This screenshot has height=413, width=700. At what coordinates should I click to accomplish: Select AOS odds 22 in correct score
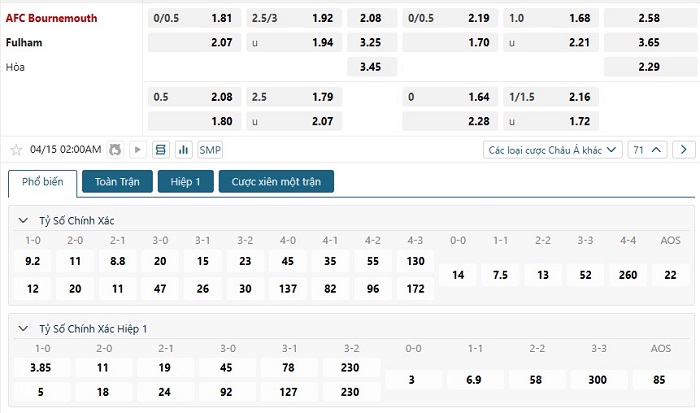(670, 274)
